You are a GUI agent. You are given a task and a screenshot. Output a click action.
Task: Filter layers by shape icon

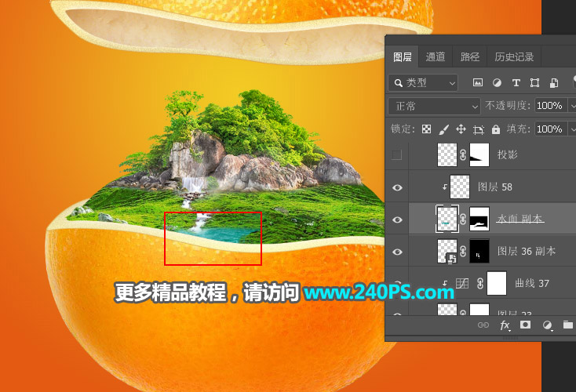(535, 82)
